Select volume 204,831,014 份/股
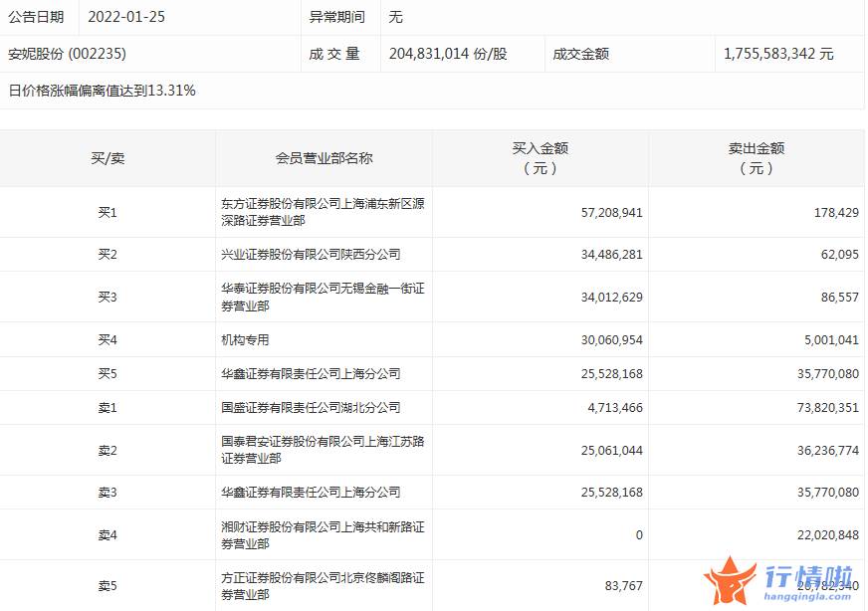868x611 pixels. pyautogui.click(x=448, y=54)
